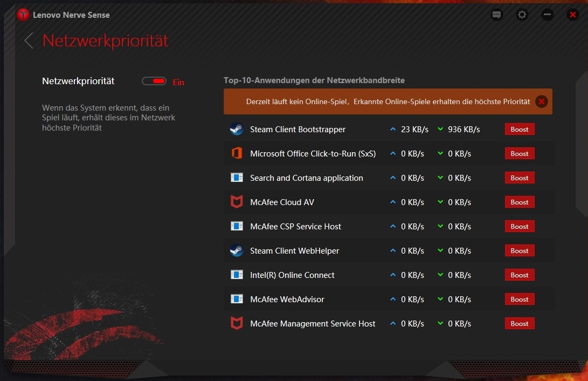Click the red Ein status label
The image size is (588, 381).
click(x=178, y=82)
